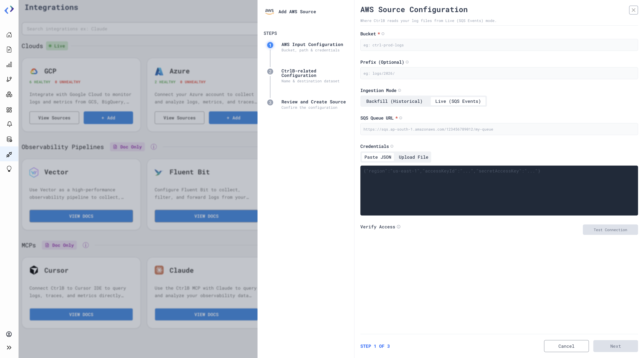The width and height of the screenshot is (644, 358).
Task: Click the info icon next to Prefix (Optional)
Action: [x=407, y=62]
